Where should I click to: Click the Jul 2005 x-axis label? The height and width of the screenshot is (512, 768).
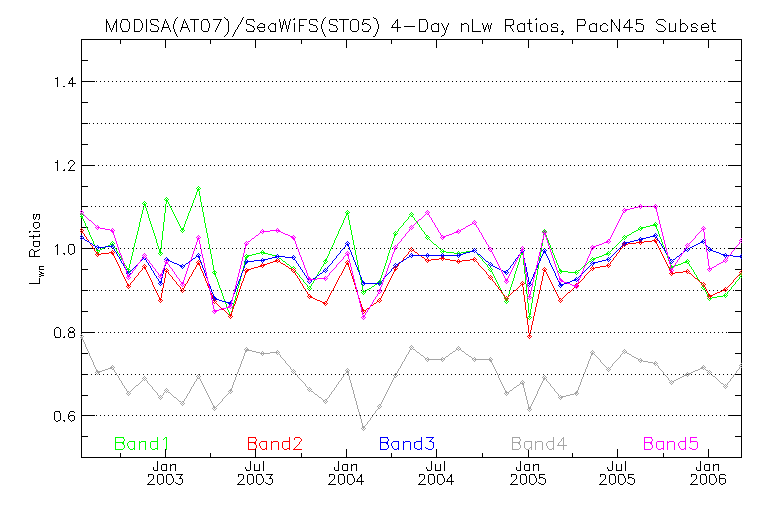pyautogui.click(x=617, y=473)
